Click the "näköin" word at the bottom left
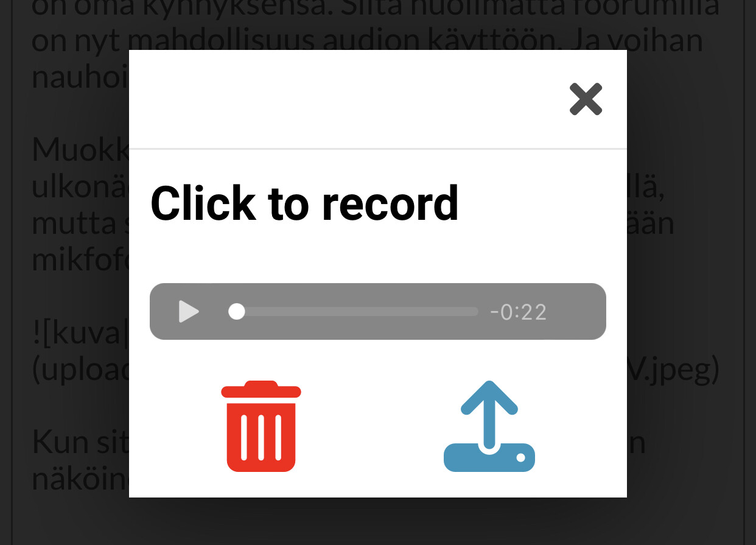The image size is (756, 545). (80, 479)
